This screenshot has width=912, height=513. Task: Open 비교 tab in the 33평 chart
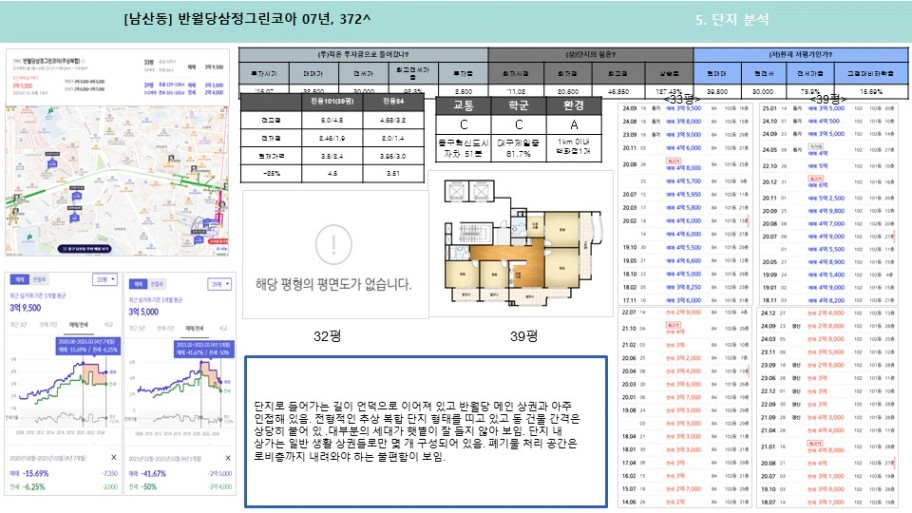tap(108, 324)
